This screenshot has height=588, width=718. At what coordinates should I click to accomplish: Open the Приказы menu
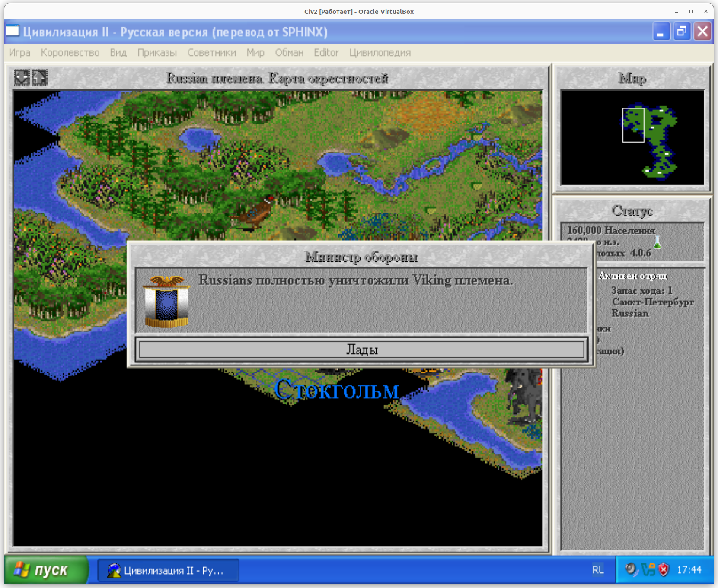[x=157, y=53]
